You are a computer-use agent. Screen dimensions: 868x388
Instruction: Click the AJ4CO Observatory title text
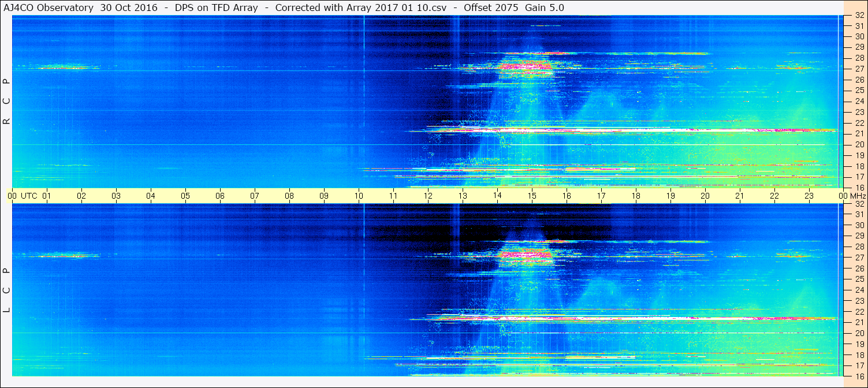49,8
